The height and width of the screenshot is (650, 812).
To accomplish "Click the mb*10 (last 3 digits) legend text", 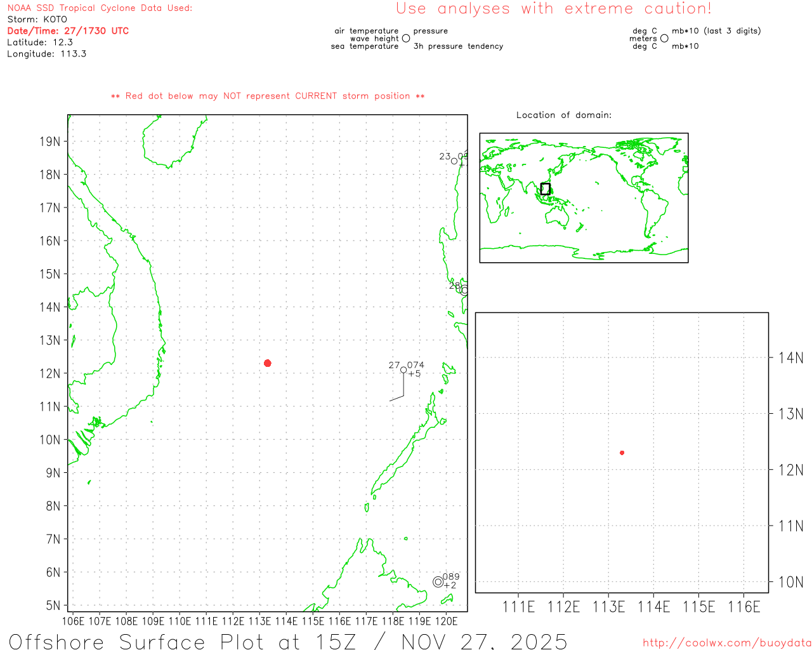I will point(716,31).
